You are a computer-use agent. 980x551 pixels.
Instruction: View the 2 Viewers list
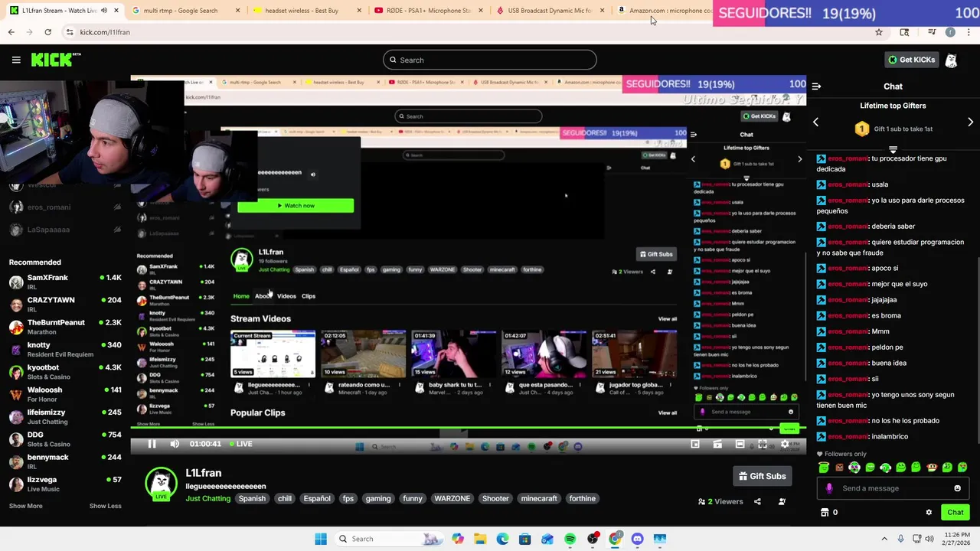(x=720, y=502)
